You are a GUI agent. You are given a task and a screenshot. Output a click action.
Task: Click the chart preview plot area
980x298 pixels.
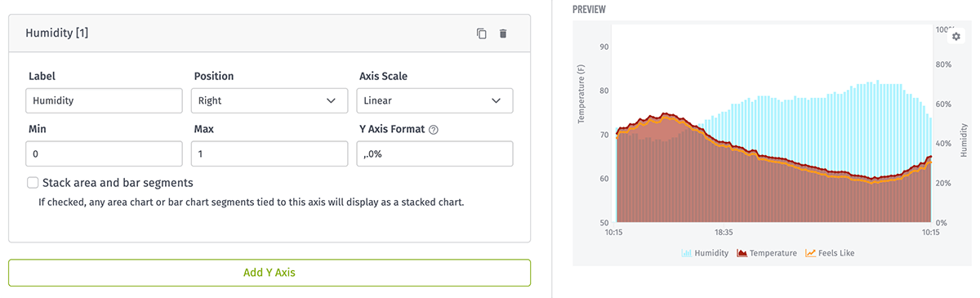pyautogui.click(x=773, y=124)
